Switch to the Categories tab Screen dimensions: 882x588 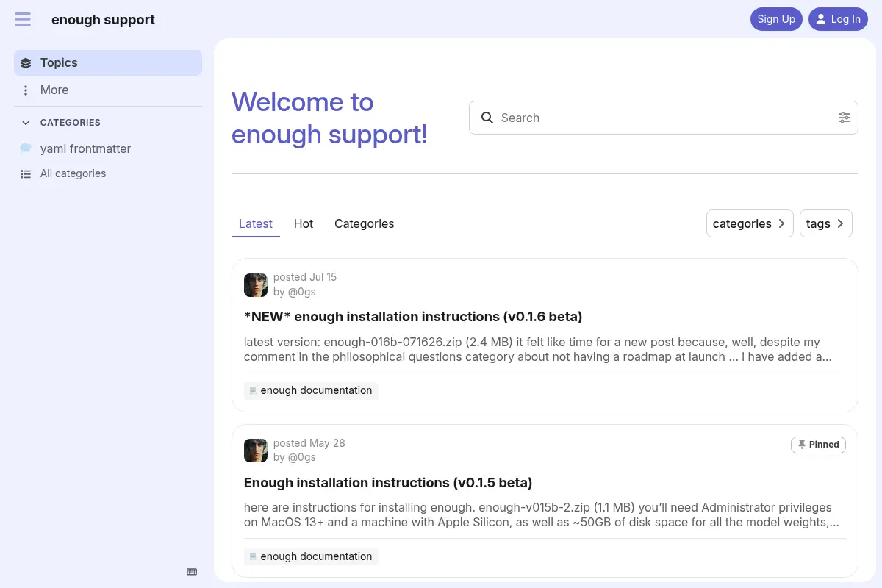click(365, 223)
